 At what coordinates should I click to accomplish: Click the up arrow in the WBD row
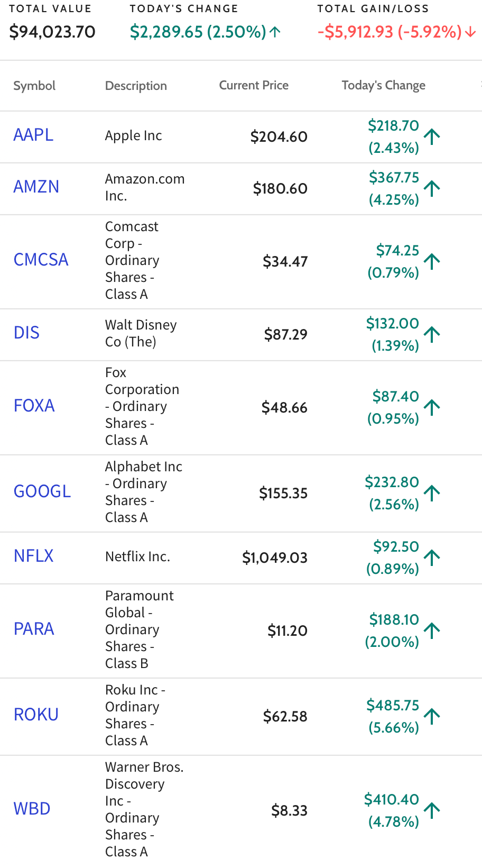tap(432, 810)
